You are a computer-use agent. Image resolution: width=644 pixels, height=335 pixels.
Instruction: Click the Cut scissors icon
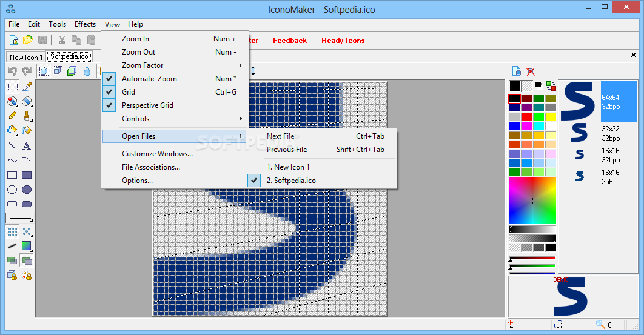pos(62,40)
